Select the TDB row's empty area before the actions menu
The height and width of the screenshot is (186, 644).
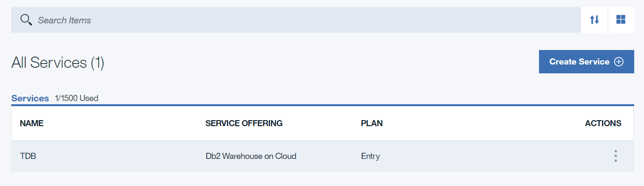490,156
